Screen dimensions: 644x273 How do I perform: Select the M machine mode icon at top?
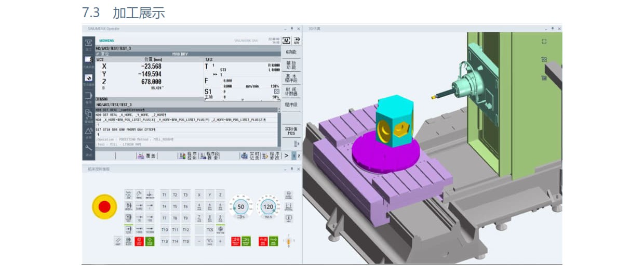(x=286, y=41)
